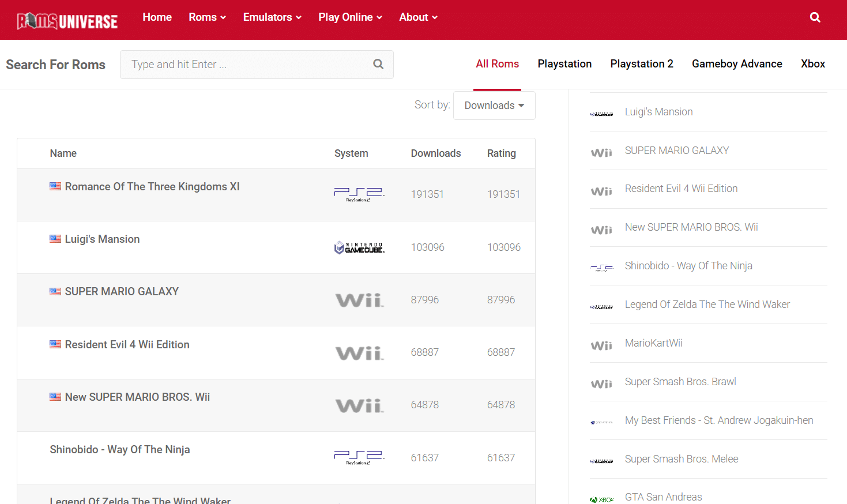The width and height of the screenshot is (847, 504).
Task: Open New SUPER MARIO BROS. Wii table link
Action: coord(137,397)
